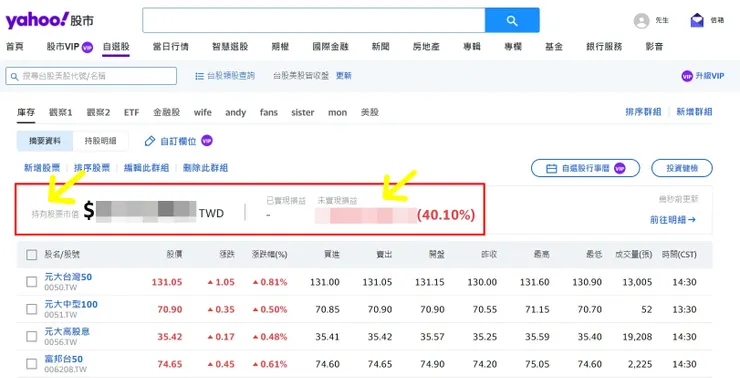This screenshot has width=740, height=378.
Task: Open the 影音 nav item
Action: pos(655,46)
